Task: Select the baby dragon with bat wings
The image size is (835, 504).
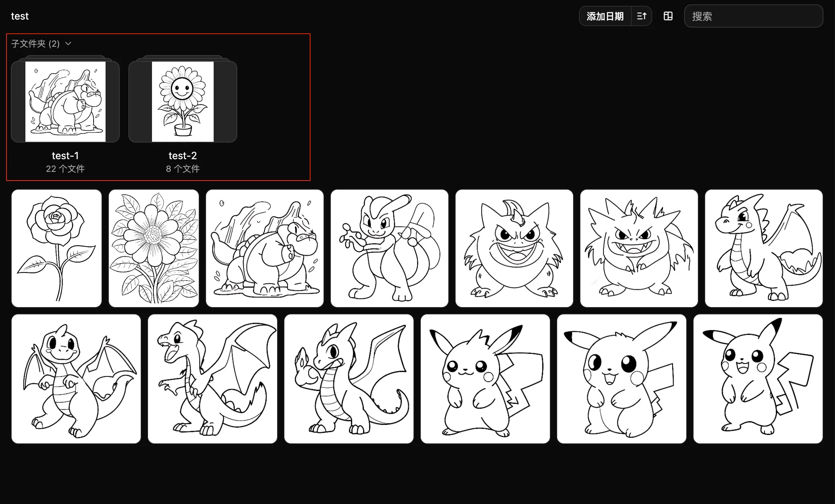Action: pos(76,379)
